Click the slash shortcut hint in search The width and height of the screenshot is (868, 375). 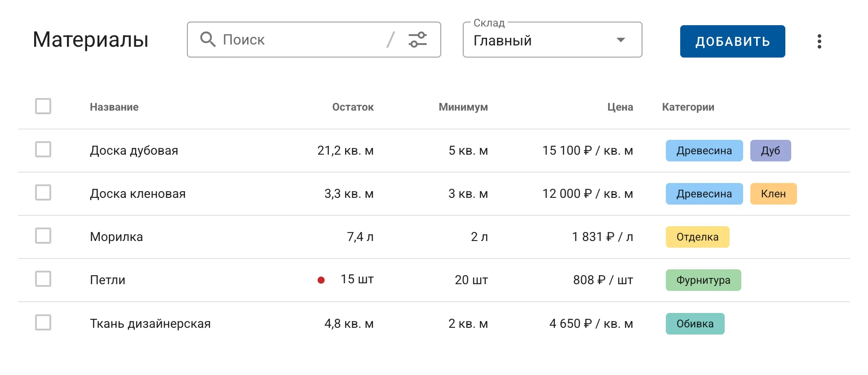coord(390,40)
